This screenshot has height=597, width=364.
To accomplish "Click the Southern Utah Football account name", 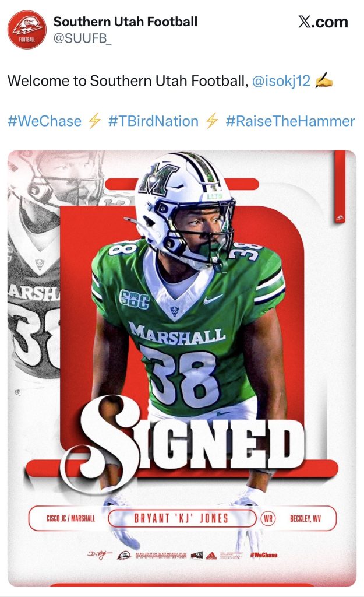I will pos(125,22).
